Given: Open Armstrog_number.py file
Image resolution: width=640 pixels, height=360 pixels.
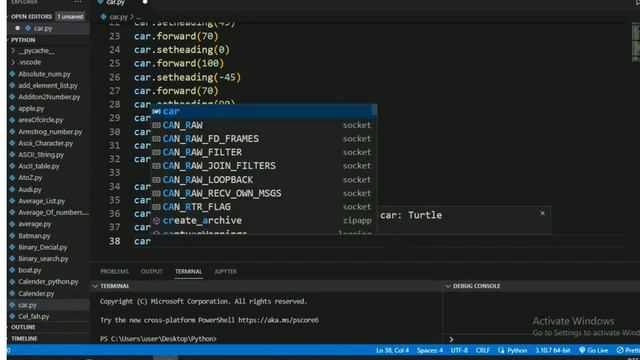Looking at the screenshot, I should coord(50,132).
